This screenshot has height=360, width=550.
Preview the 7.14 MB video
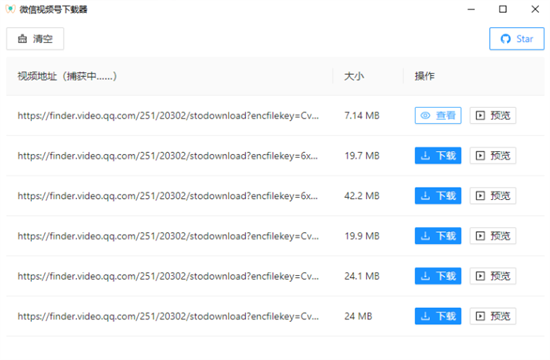(x=493, y=115)
